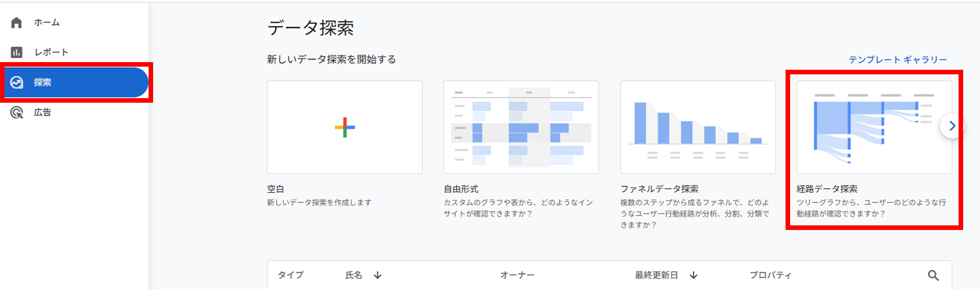Click the 経路データ探索 title text

pyautogui.click(x=827, y=189)
